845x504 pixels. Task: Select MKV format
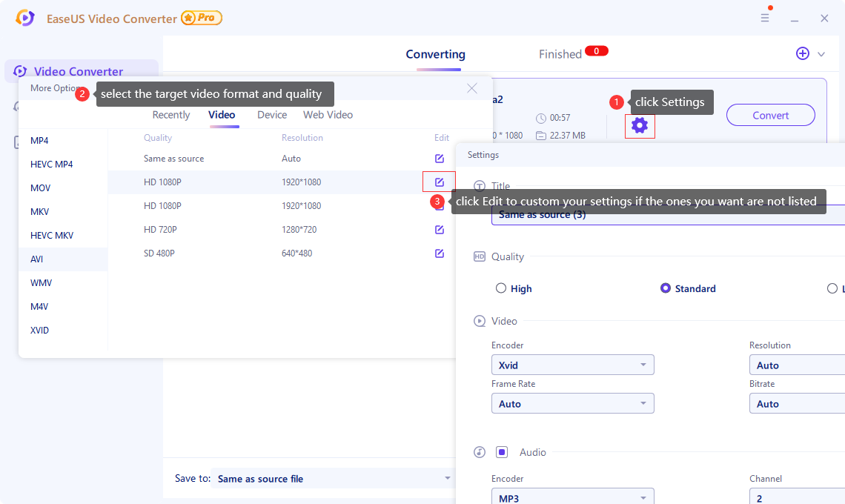coord(63,212)
